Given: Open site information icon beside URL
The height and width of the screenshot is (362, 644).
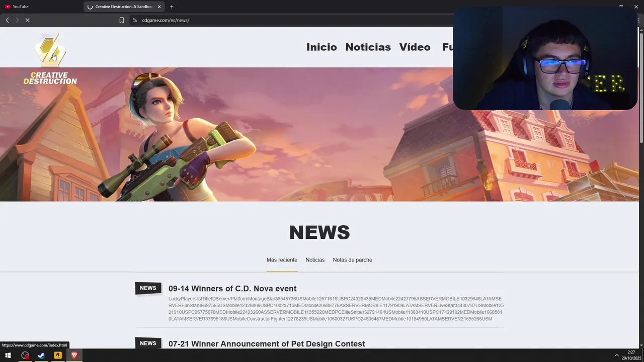Looking at the screenshot, I should coord(134,20).
